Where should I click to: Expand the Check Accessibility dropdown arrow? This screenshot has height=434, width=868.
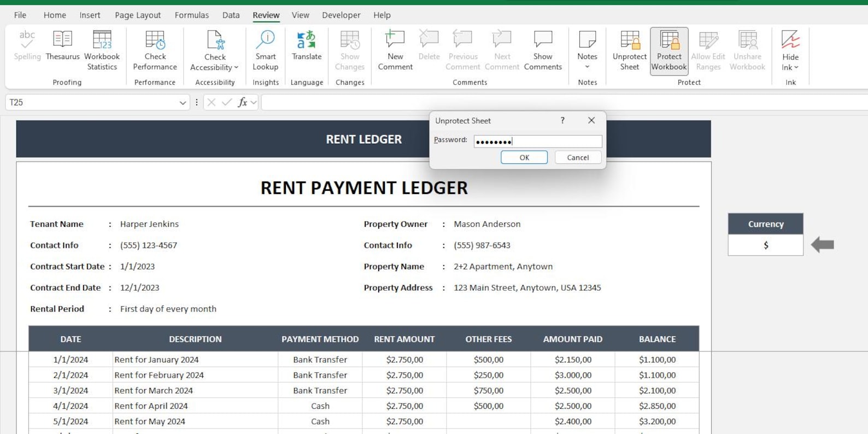[x=236, y=68]
